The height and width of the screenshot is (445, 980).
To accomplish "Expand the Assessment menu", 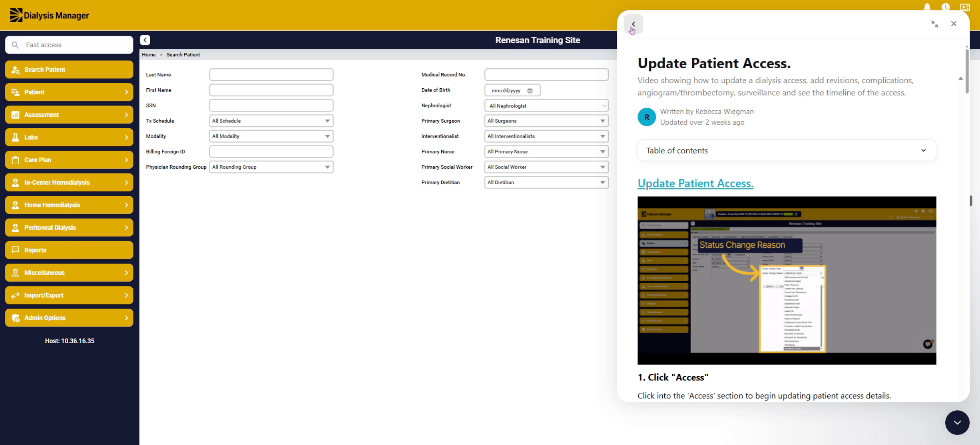I will [x=69, y=115].
